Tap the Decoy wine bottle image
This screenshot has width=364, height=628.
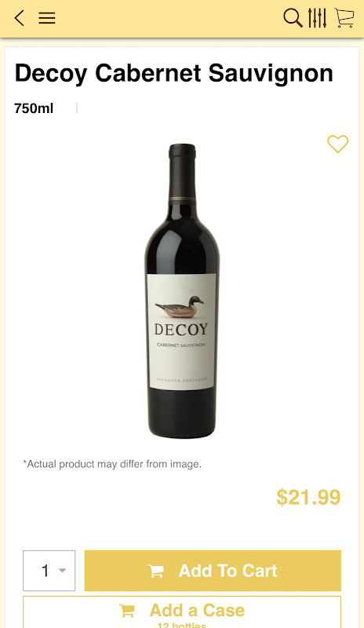[182, 291]
